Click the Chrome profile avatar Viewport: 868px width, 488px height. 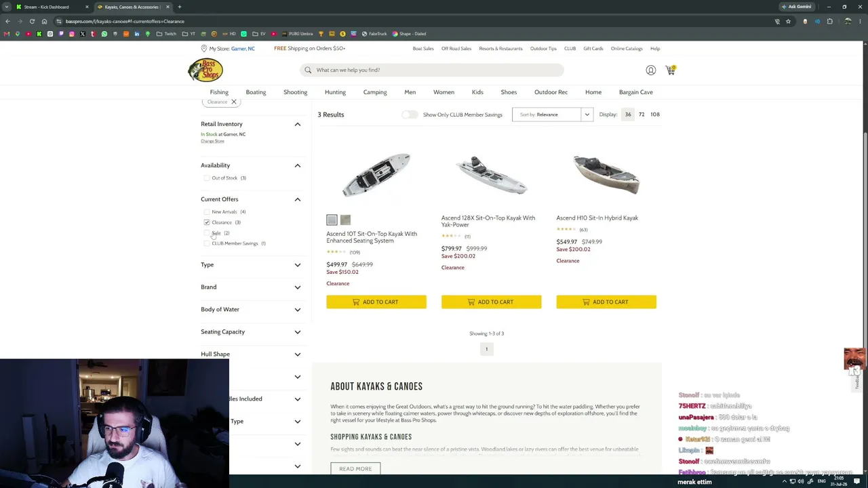click(848, 21)
